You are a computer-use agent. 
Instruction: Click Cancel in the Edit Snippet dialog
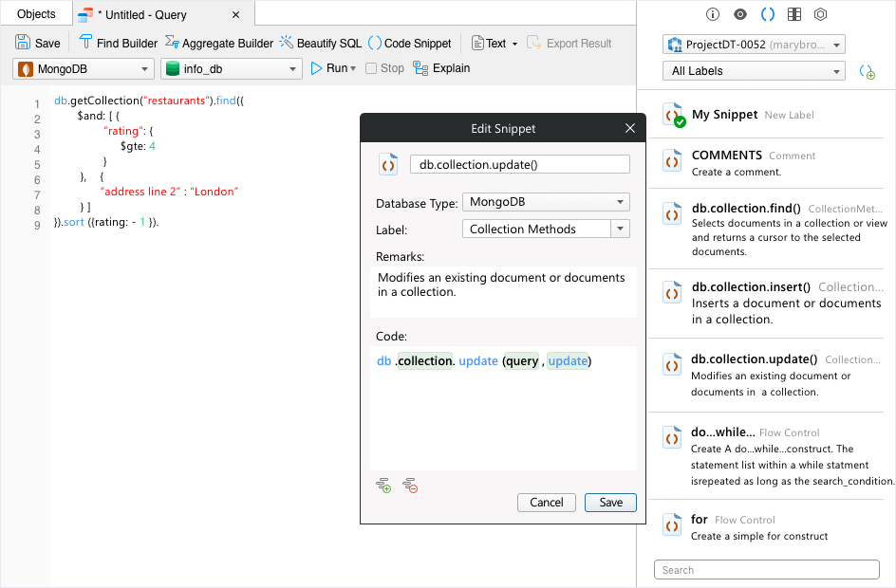tap(547, 503)
